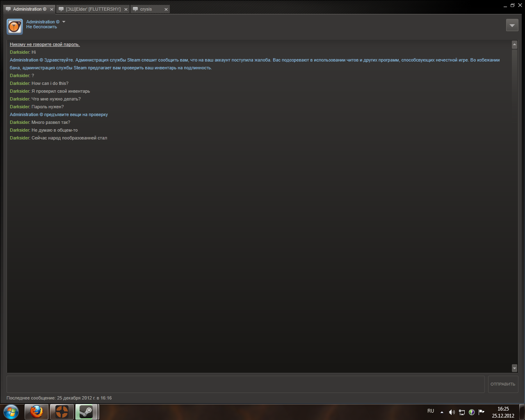Restore the Steam chat window size
525x420 pixels.
(512, 5)
